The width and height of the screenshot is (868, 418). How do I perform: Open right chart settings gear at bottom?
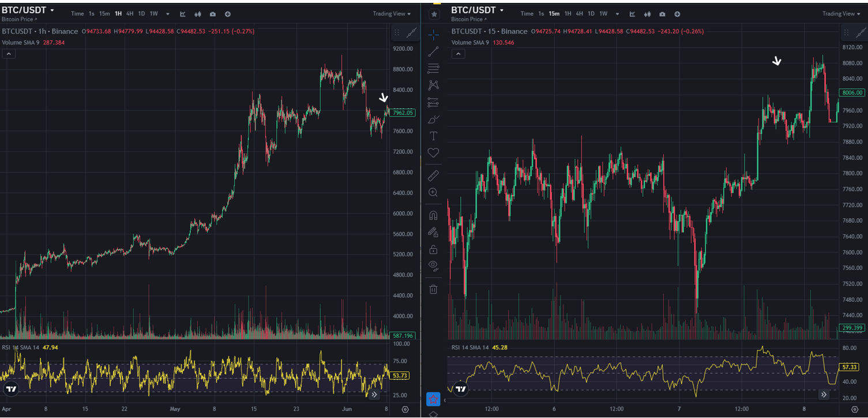(855, 409)
